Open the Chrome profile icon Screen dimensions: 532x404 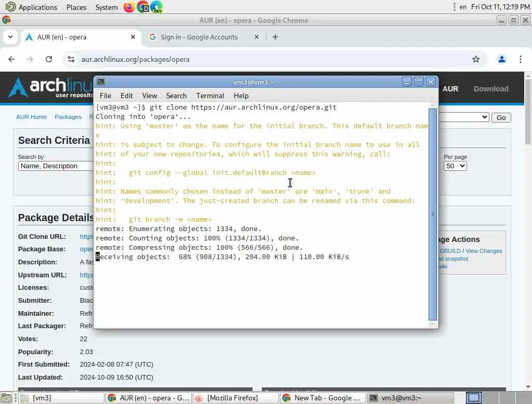(x=501, y=59)
